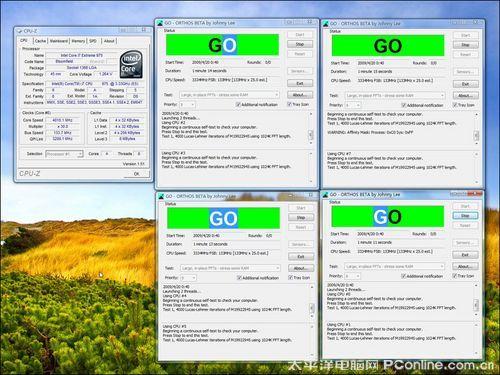
Task: Stop the Orthos test using CPU #2
Action: pos(300,44)
